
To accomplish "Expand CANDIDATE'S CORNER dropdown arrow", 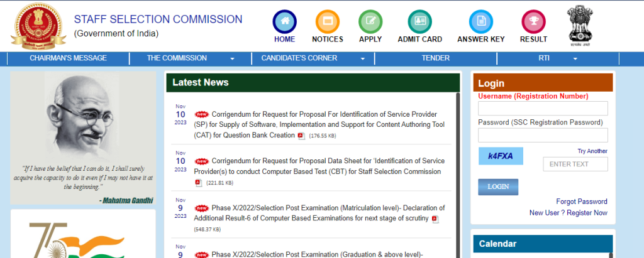I will 363,58.
